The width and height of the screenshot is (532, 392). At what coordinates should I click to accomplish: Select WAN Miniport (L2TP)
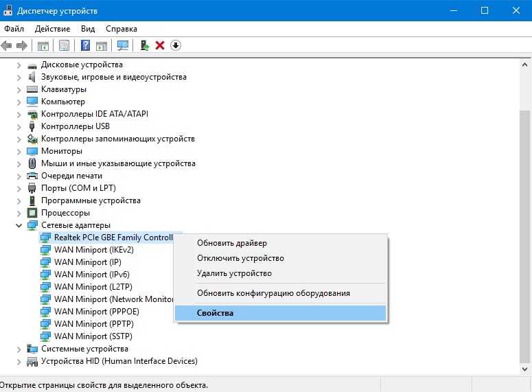click(x=93, y=287)
